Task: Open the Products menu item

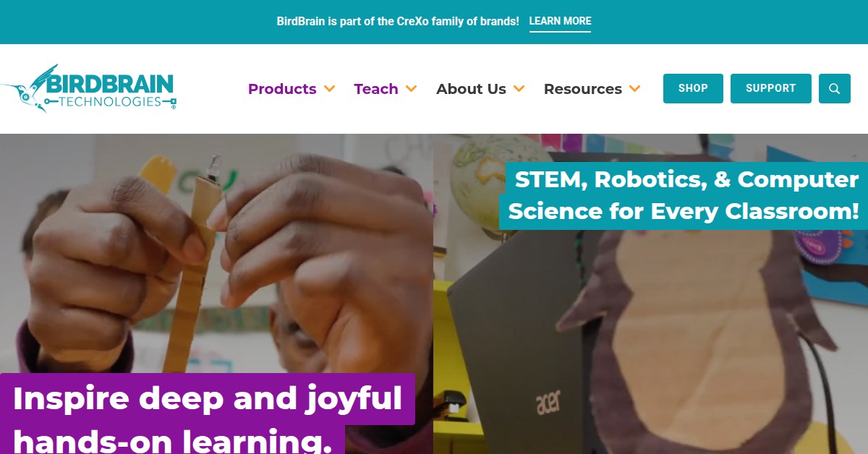Action: [x=282, y=89]
